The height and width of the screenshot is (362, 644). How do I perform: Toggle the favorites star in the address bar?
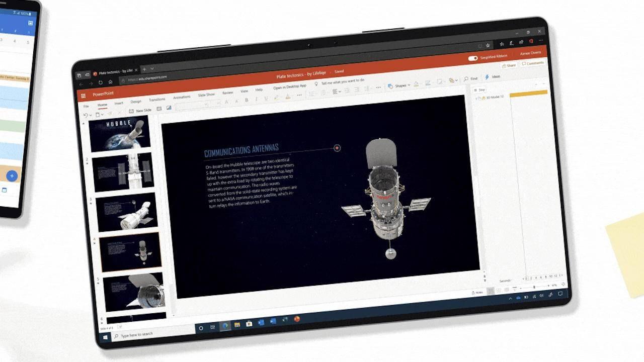(x=488, y=45)
